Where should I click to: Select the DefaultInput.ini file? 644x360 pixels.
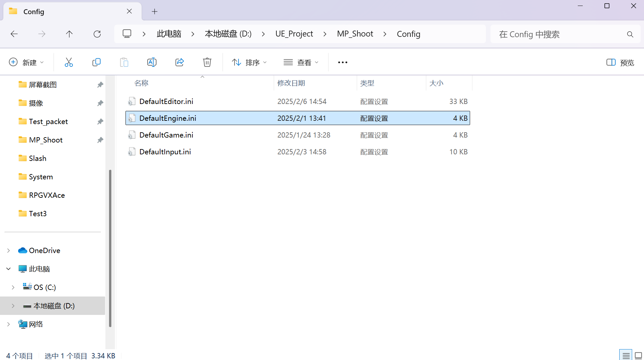coord(165,152)
